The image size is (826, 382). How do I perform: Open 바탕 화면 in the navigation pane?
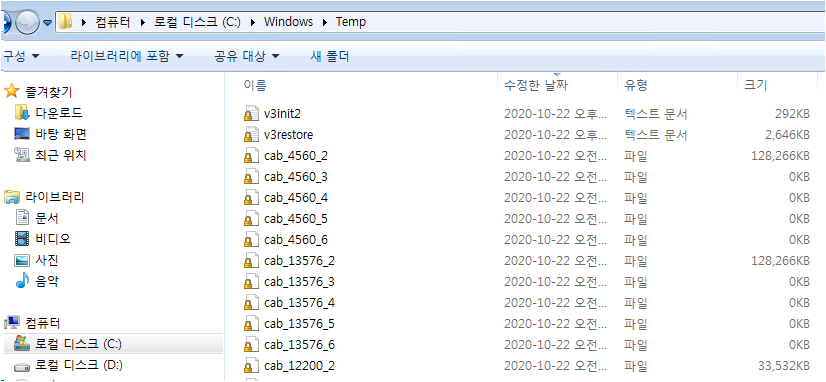[x=61, y=134]
